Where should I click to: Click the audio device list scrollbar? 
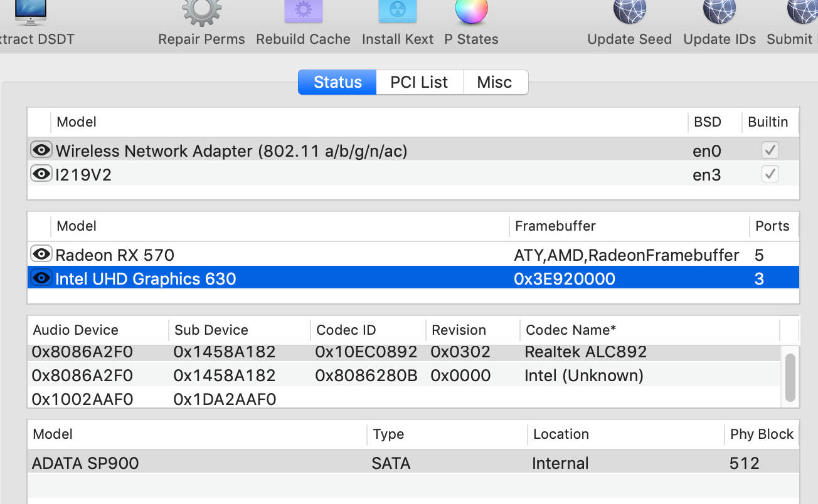(790, 376)
